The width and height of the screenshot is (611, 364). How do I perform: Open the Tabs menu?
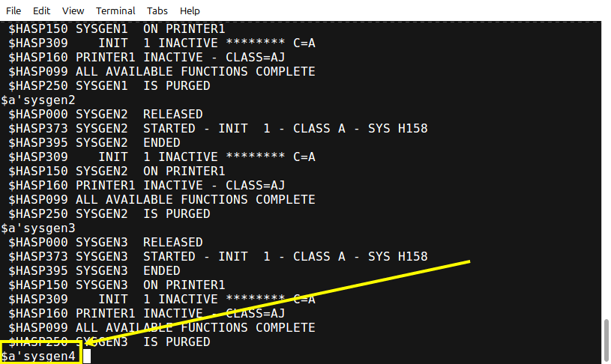157,11
